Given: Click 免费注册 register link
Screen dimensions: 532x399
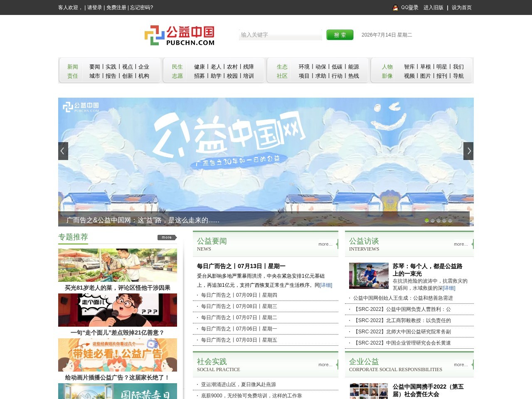Looking at the screenshot, I should pos(116,7).
